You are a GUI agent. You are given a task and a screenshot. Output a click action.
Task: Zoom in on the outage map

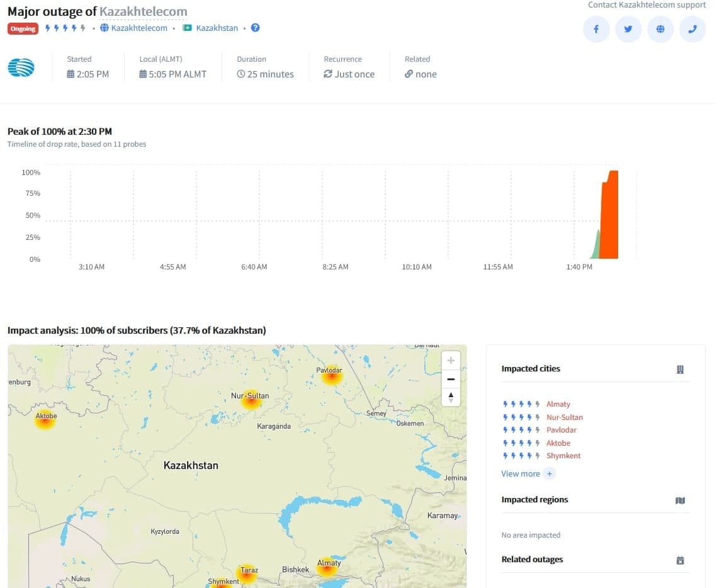(451, 361)
